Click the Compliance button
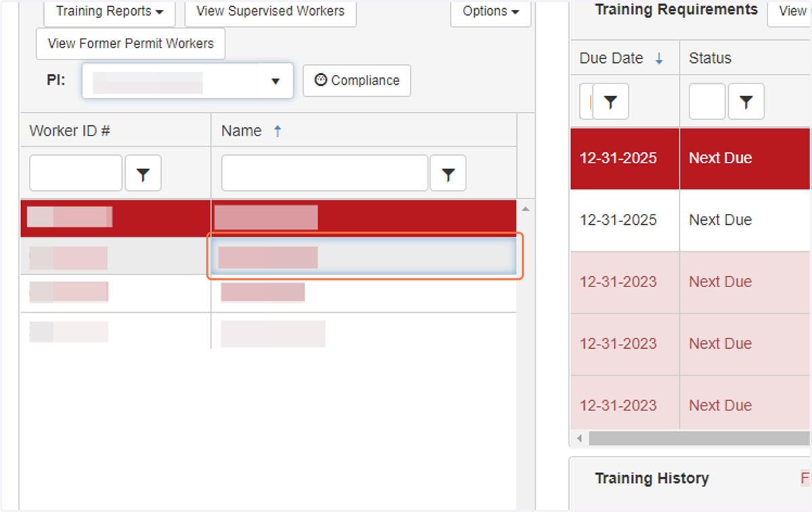Viewport: 812px width, 512px height. (x=357, y=81)
